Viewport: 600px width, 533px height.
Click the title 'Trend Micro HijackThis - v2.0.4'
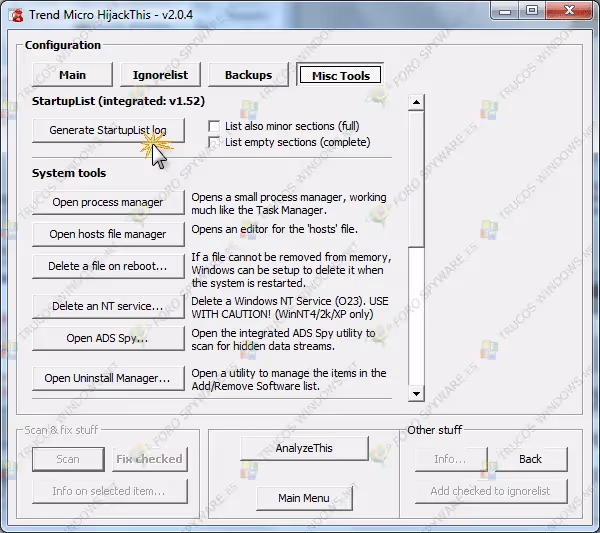(x=111, y=15)
